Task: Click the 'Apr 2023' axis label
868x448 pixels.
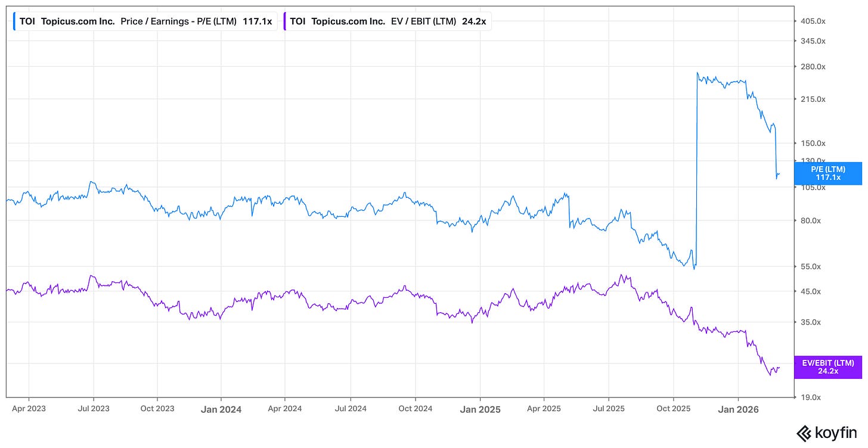Action: tap(29, 409)
